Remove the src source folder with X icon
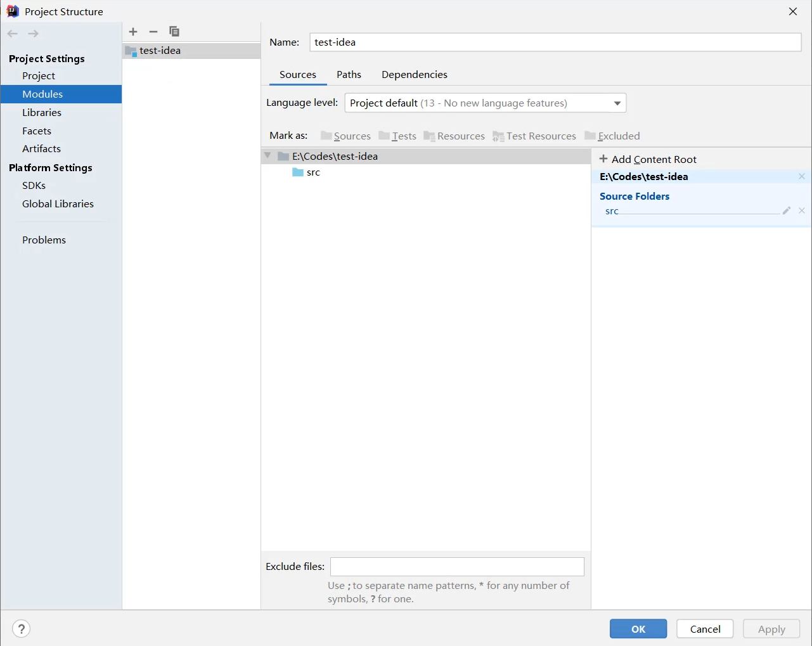 (802, 210)
